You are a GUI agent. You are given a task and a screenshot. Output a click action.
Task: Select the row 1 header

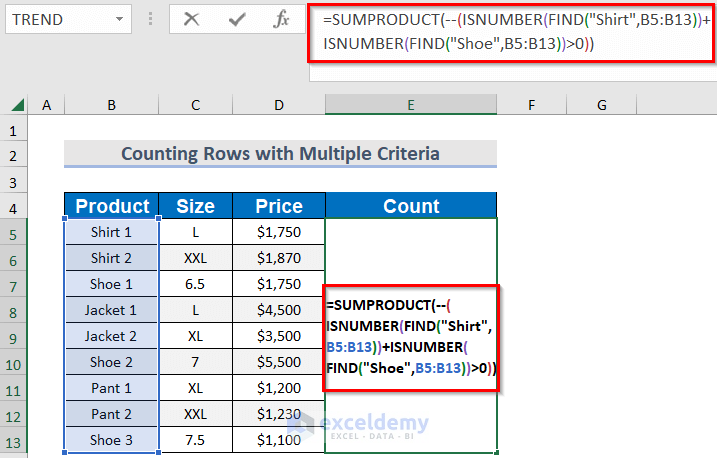tap(14, 130)
